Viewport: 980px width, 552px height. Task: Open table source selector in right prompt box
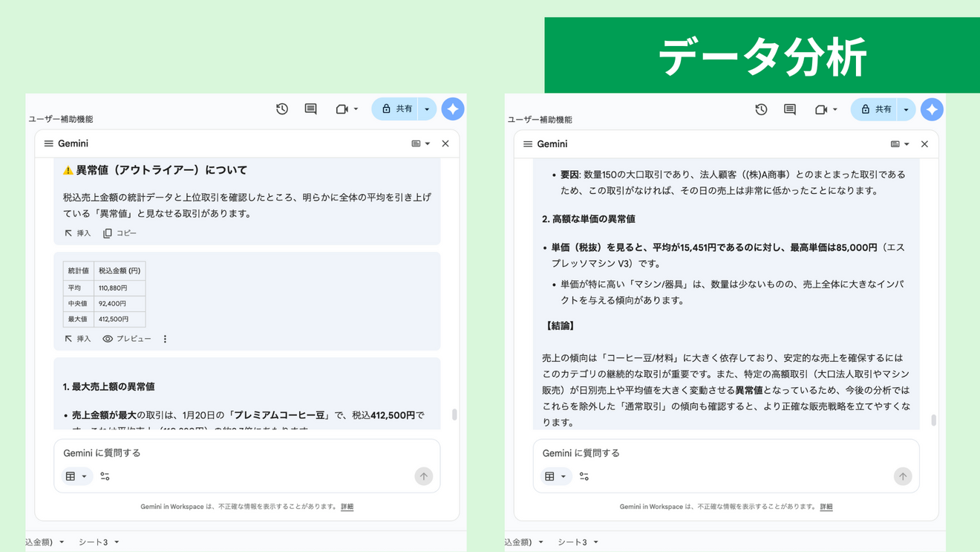[x=555, y=476]
